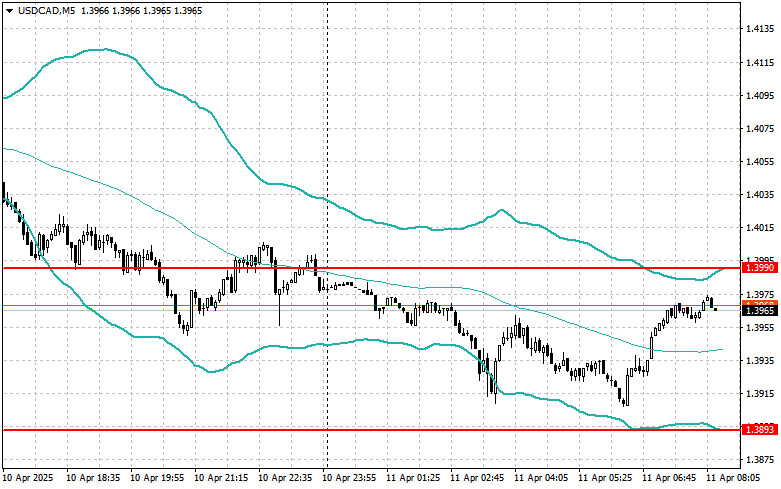Click the 1.4135 price axis label
Image resolution: width=781 pixels, height=489 pixels.
[760, 29]
